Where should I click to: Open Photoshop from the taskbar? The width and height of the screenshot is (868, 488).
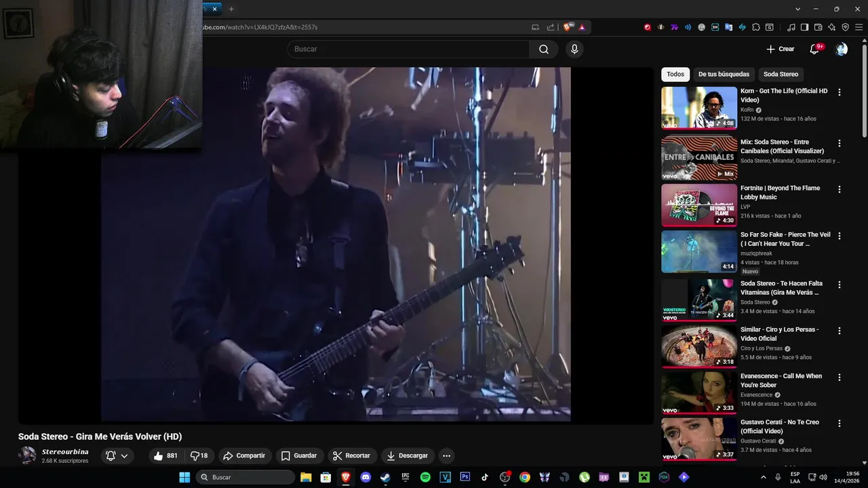tap(465, 477)
